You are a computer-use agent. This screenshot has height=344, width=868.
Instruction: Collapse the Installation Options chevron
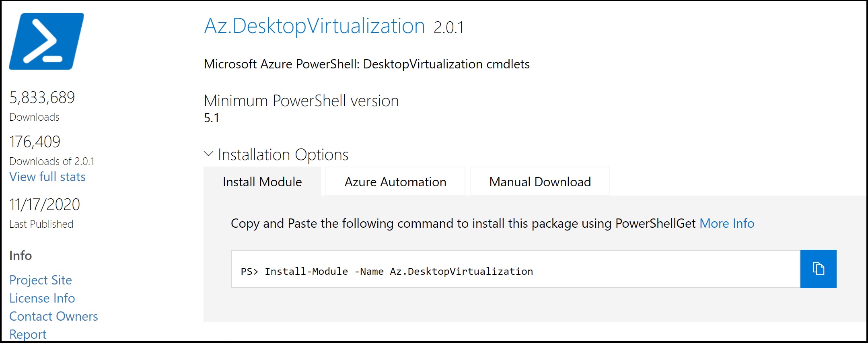click(x=208, y=154)
